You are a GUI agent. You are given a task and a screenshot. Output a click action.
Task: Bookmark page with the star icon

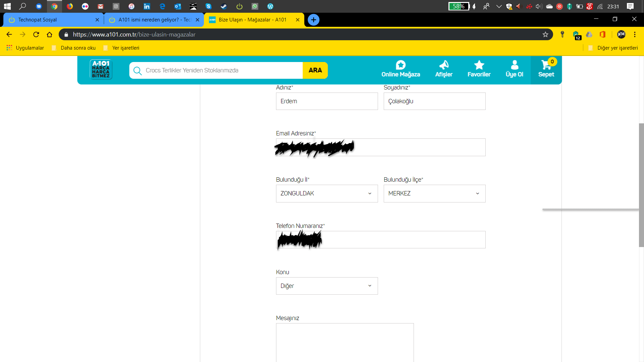click(545, 35)
